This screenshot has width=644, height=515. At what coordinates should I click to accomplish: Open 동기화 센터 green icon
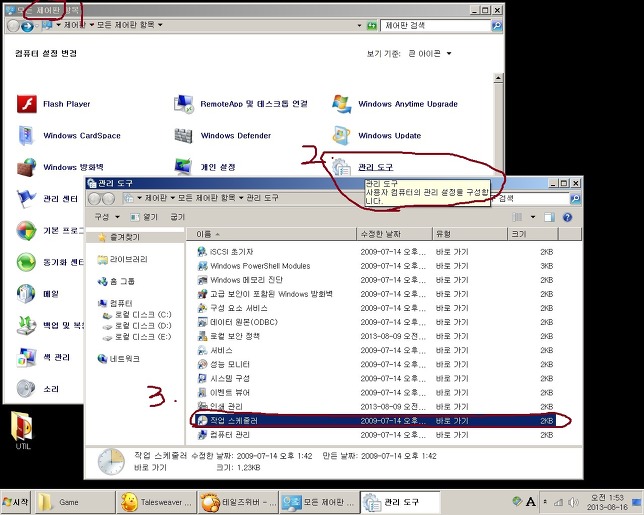point(27,262)
